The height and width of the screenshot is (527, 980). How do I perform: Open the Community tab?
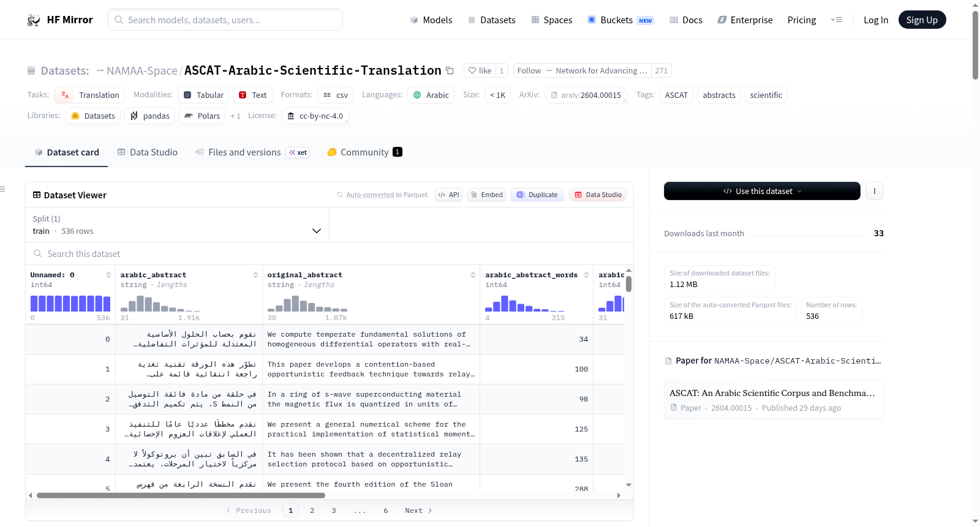364,152
